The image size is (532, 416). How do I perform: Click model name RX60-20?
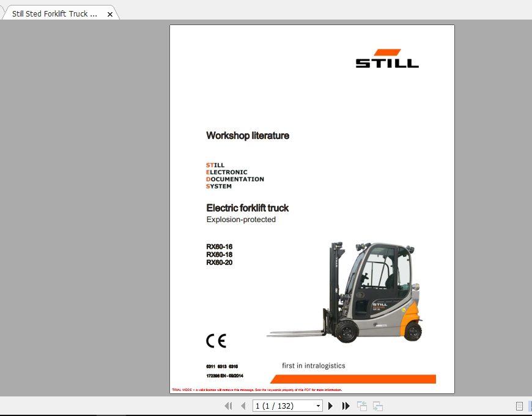(219, 262)
